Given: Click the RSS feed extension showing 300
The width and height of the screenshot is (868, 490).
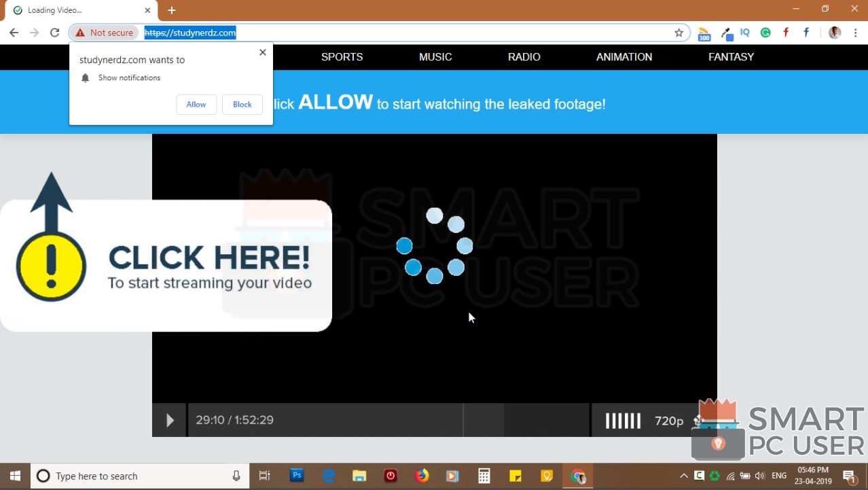Looking at the screenshot, I should [704, 33].
